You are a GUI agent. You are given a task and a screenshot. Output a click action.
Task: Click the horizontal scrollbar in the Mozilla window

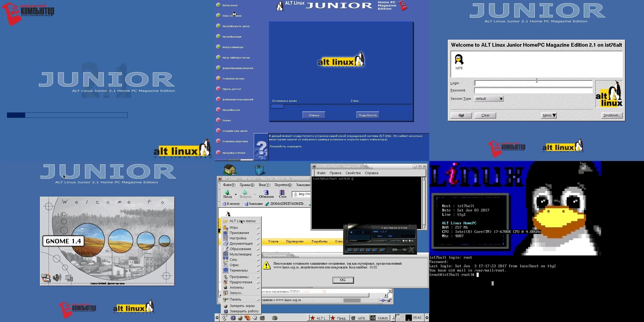pyautogui.click(x=315, y=295)
